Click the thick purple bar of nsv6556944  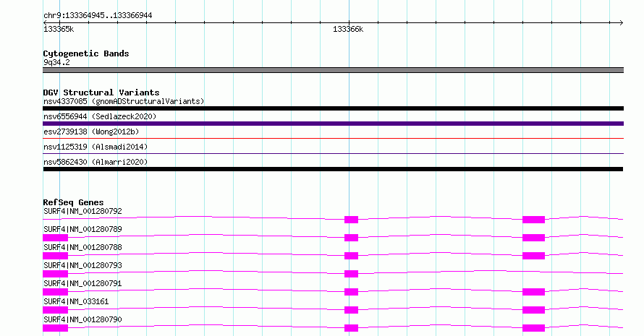(333, 124)
